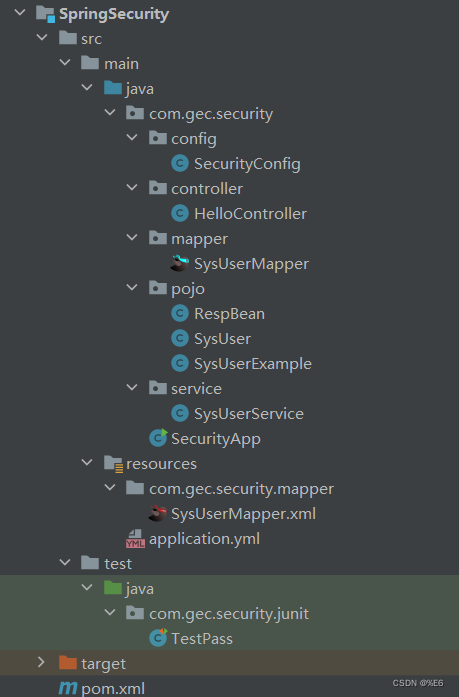The height and width of the screenshot is (697, 459).
Task: Click the SysUserMapper.xml MyBatis icon
Action: pyautogui.click(x=157, y=513)
